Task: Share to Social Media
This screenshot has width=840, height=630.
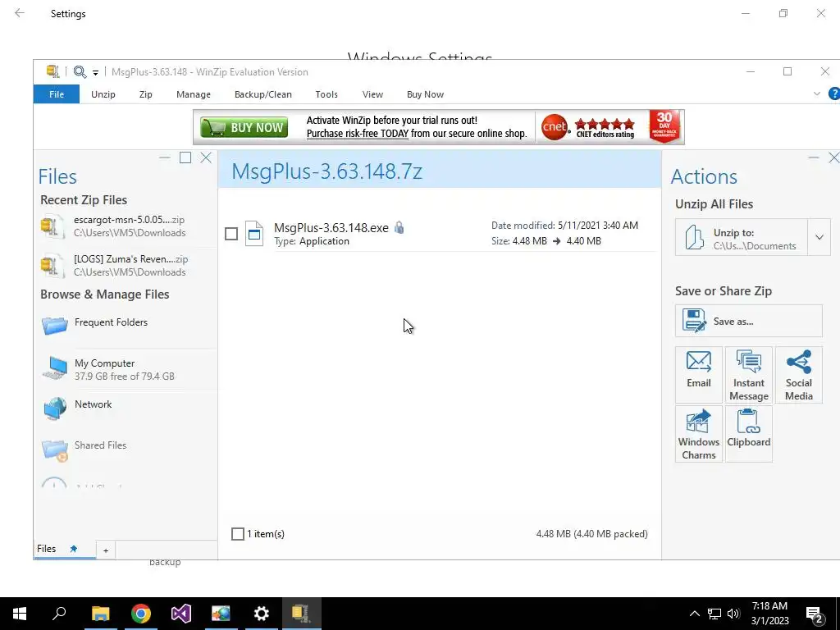Action: (799, 374)
